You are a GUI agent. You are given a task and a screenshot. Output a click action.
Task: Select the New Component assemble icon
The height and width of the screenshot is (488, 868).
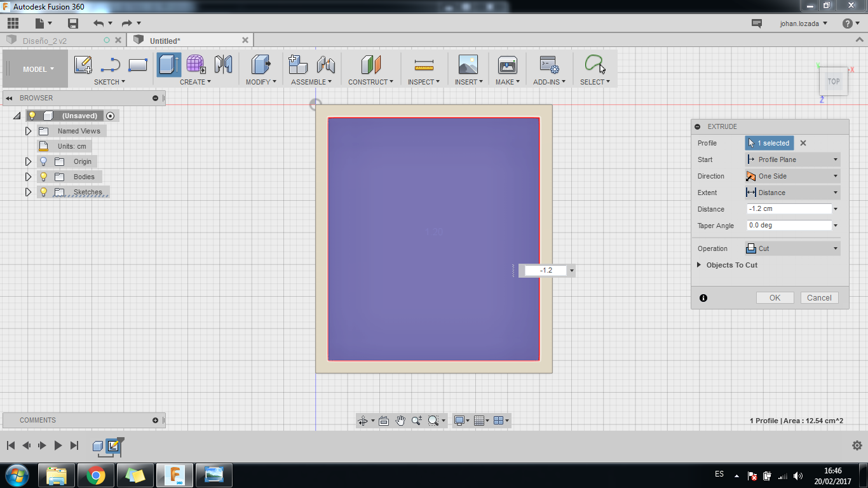coord(298,64)
